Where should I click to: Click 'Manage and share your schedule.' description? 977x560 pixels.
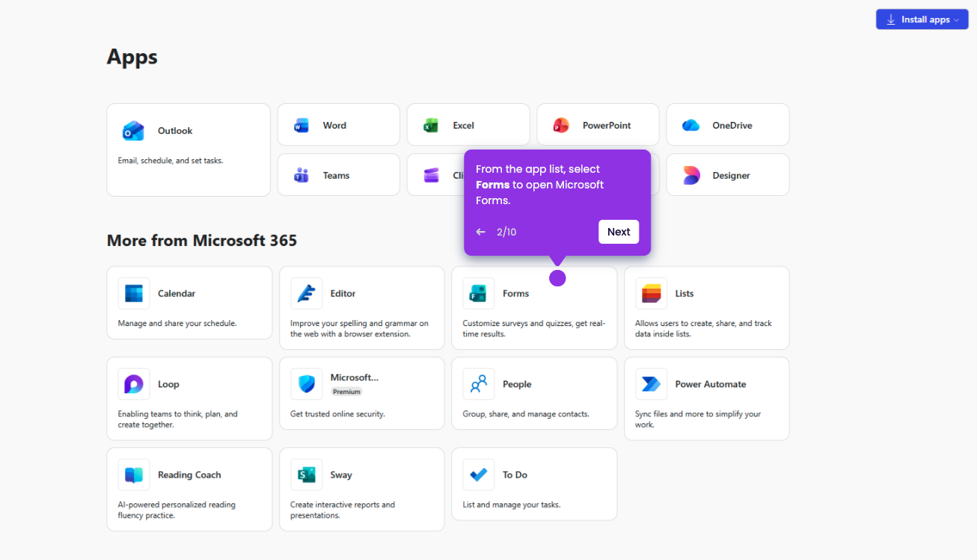[x=177, y=324]
